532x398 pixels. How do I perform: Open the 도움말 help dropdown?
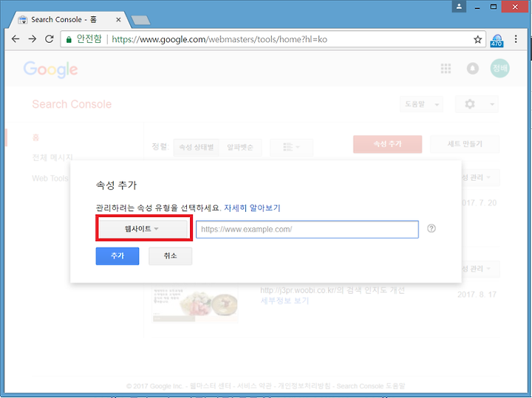(421, 104)
